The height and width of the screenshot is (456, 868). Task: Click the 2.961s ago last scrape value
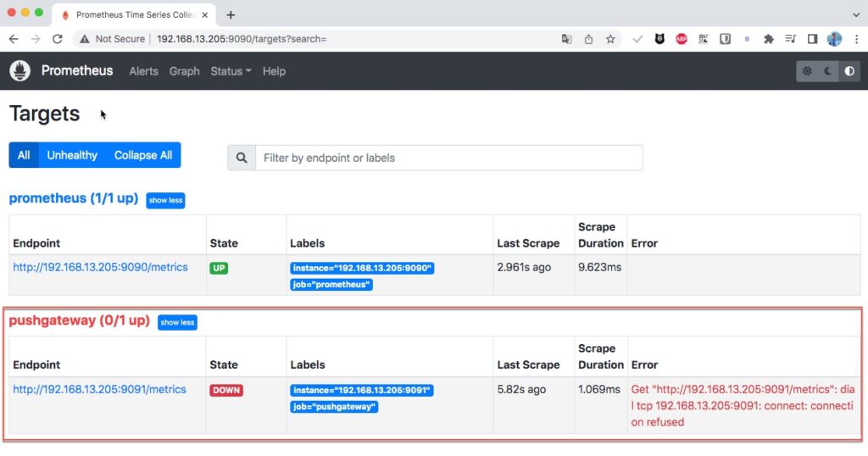pos(524,267)
